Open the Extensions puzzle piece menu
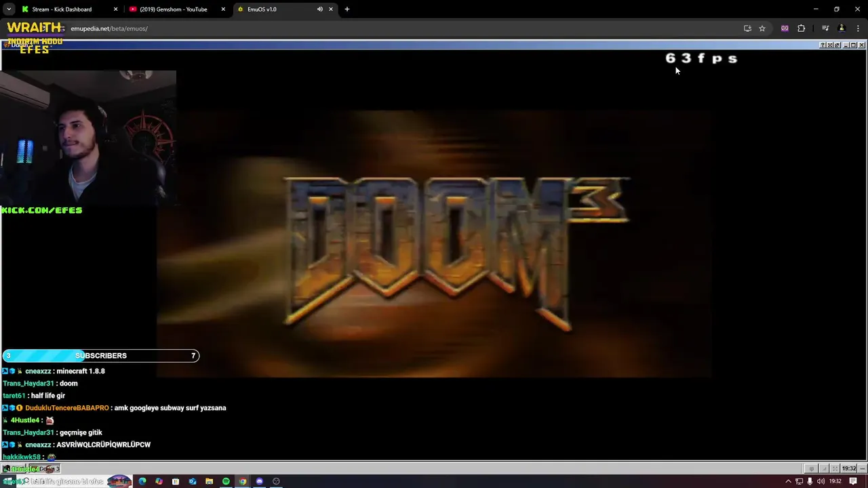The width and height of the screenshot is (868, 488). [802, 28]
